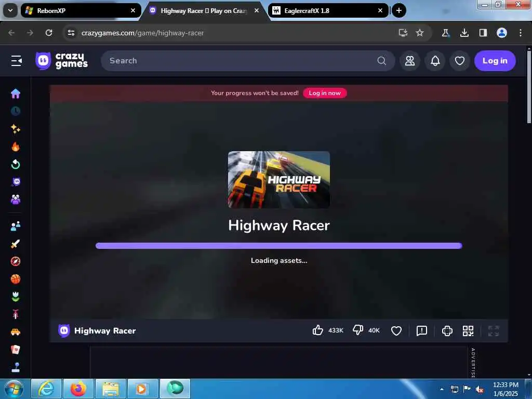
Task: Open the CrazyGames logo homepage
Action: pos(61,61)
